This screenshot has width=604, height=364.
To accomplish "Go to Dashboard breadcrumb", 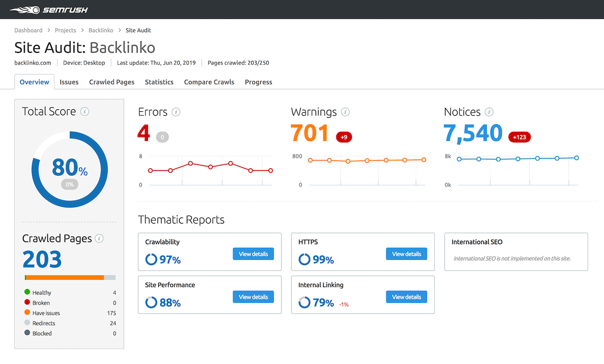I will tap(28, 30).
